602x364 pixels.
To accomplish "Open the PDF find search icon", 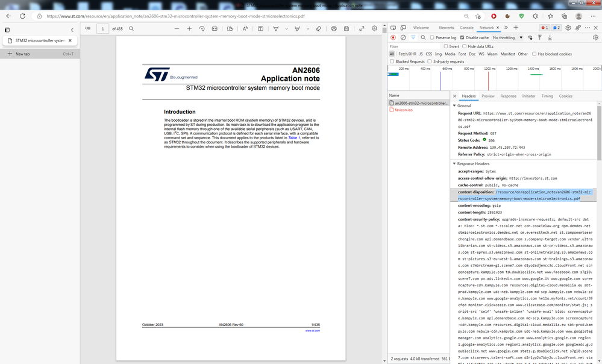I will point(131,28).
